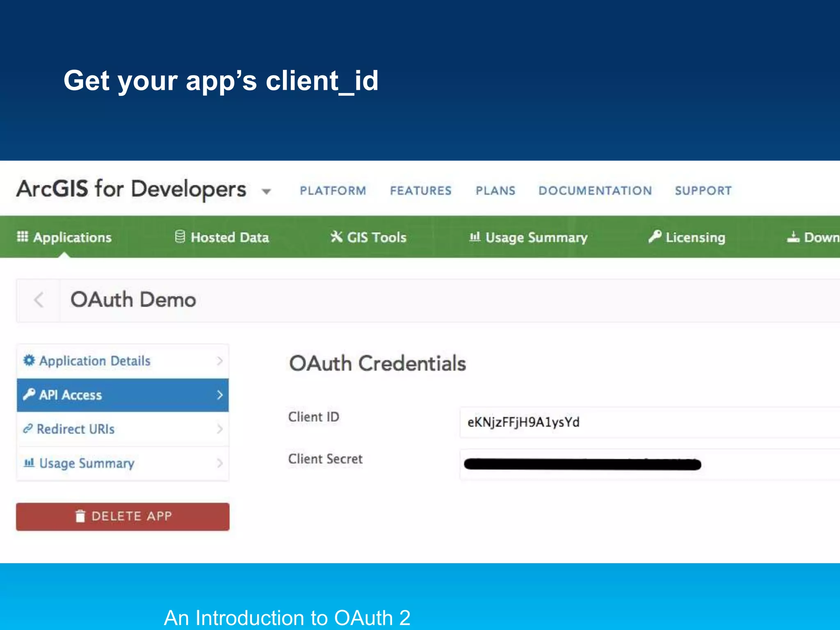This screenshot has width=840, height=630.
Task: Click the GIS Tools wrench icon
Action: pyautogui.click(x=336, y=237)
